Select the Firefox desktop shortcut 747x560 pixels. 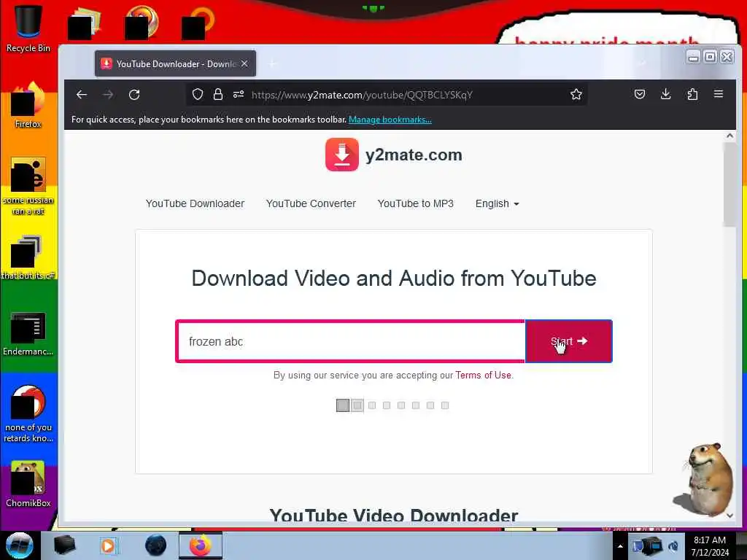pos(28,105)
